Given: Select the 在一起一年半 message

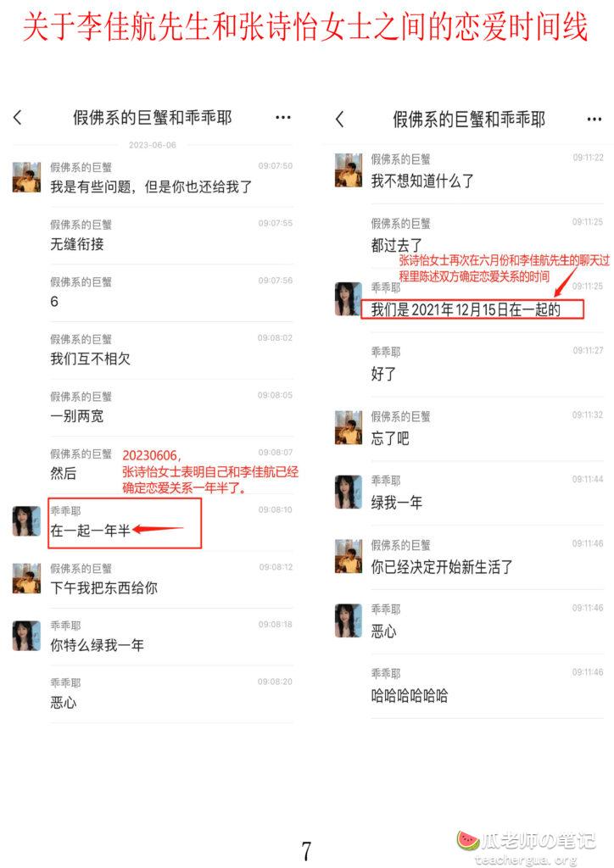Looking at the screenshot, I should [x=91, y=531].
